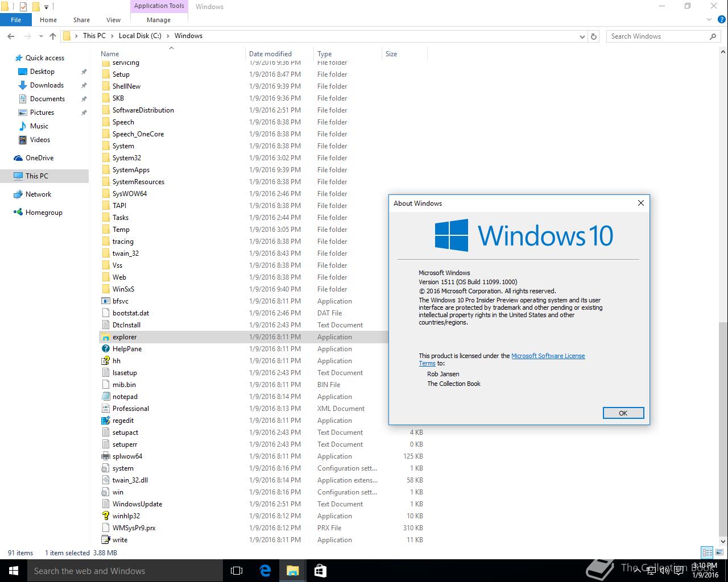Click the chevron after This PC
This screenshot has height=582, width=728.
(112, 36)
